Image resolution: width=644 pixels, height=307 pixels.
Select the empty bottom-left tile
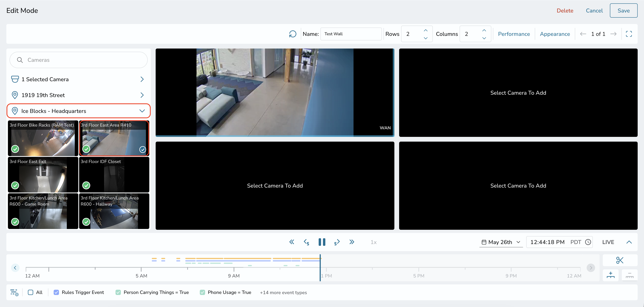275,186
